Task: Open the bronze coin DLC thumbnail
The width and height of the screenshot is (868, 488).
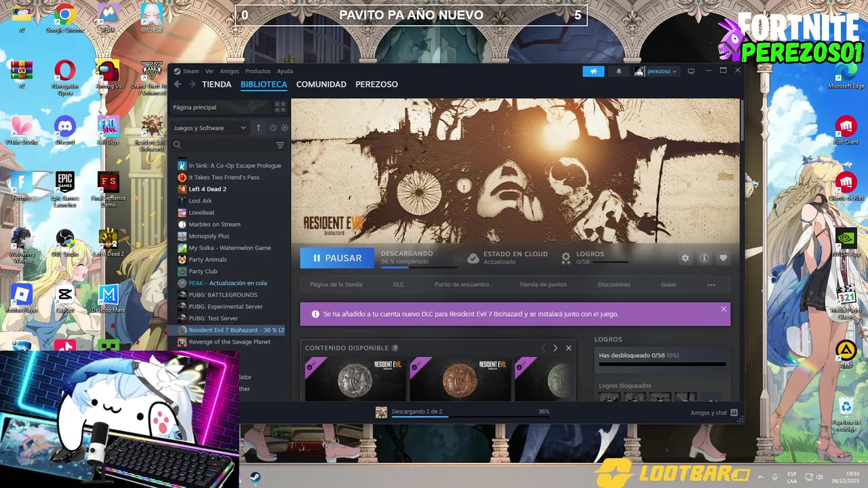Action: pyautogui.click(x=460, y=378)
